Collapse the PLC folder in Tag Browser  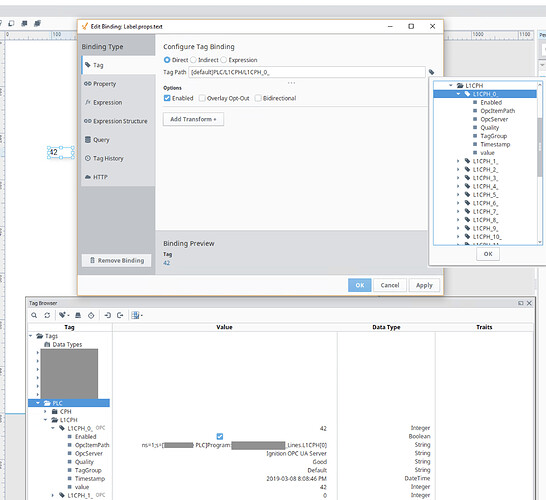38,403
